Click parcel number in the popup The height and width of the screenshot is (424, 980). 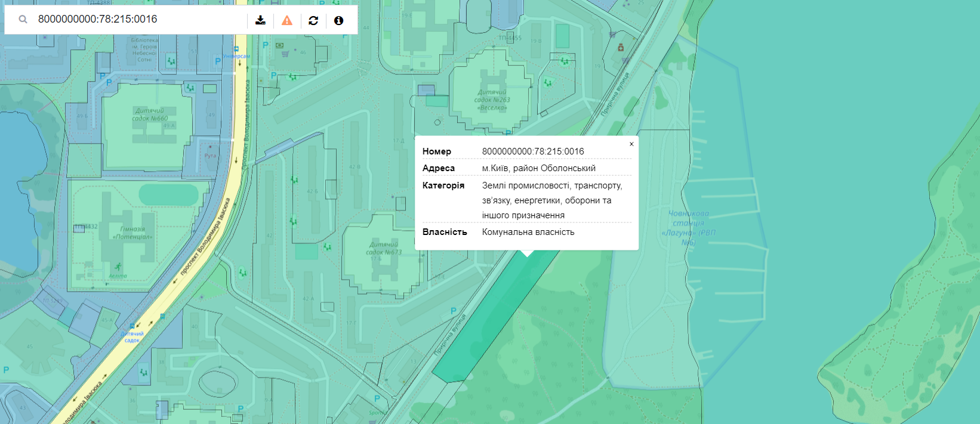click(x=533, y=151)
